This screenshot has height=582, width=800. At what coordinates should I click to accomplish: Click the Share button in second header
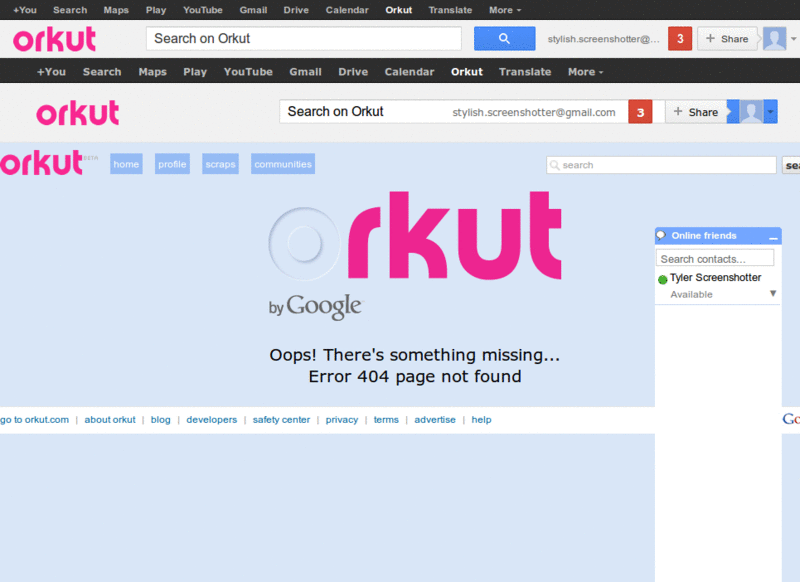pyautogui.click(x=695, y=112)
